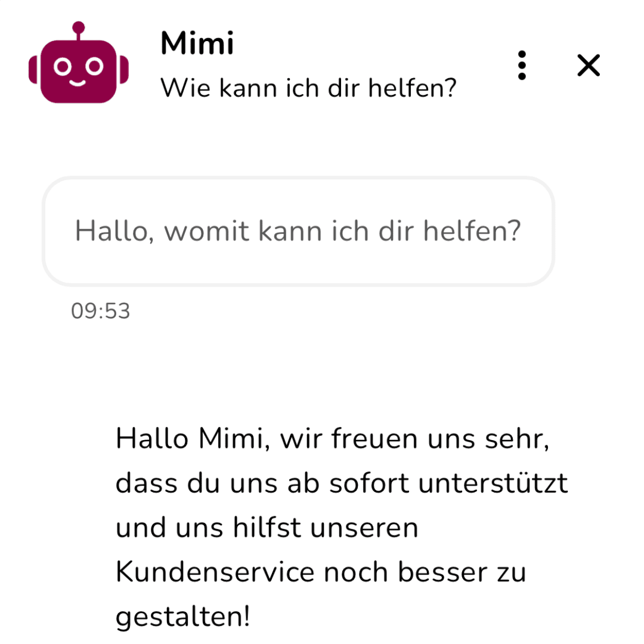Click the line "Hallo Mimi, wir freuen uns sehr,"
This screenshot has height=644, width=644.
[332, 441]
